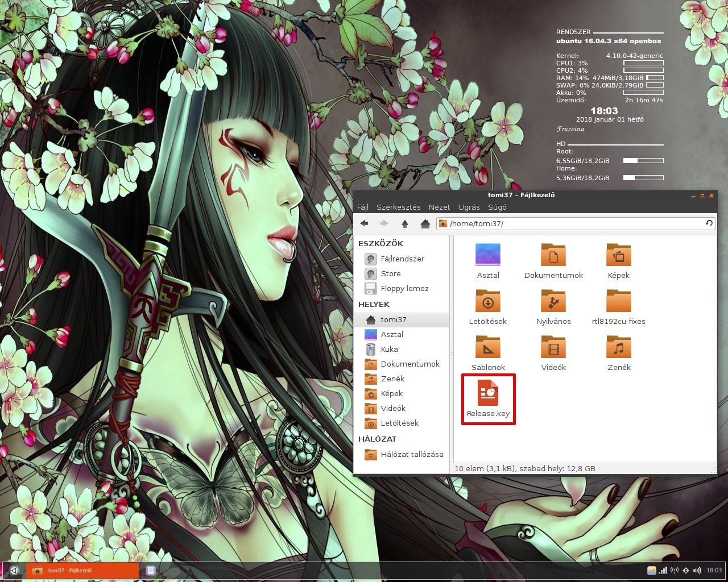Click the HÁLÓZAT section heading
The height and width of the screenshot is (582, 728).
pos(377,439)
